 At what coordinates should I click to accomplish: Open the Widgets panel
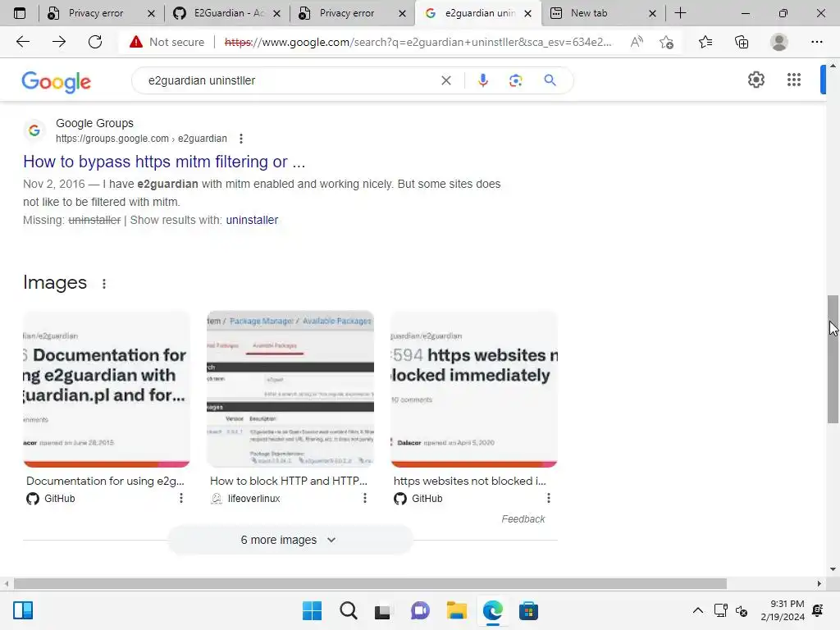(x=23, y=610)
